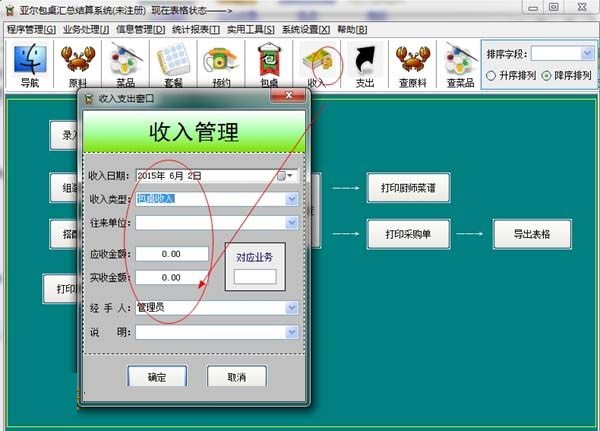The height and width of the screenshot is (431, 600).
Task: Expand the 往来单位 dropdown
Action: coord(292,222)
